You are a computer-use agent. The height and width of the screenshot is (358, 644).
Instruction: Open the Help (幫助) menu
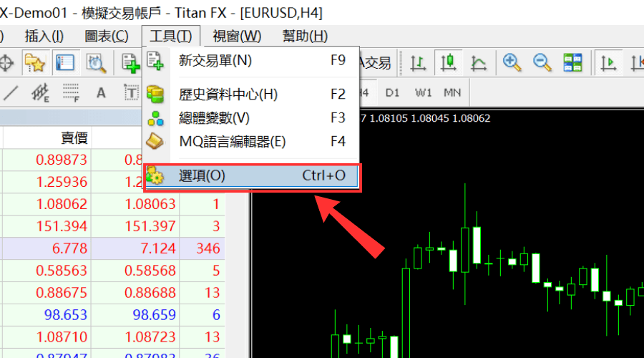click(x=305, y=37)
